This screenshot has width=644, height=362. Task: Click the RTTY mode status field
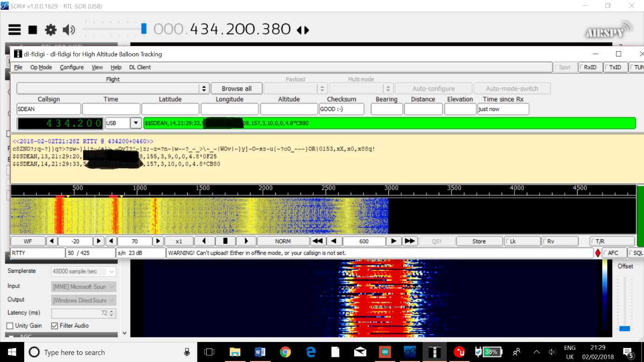point(38,253)
